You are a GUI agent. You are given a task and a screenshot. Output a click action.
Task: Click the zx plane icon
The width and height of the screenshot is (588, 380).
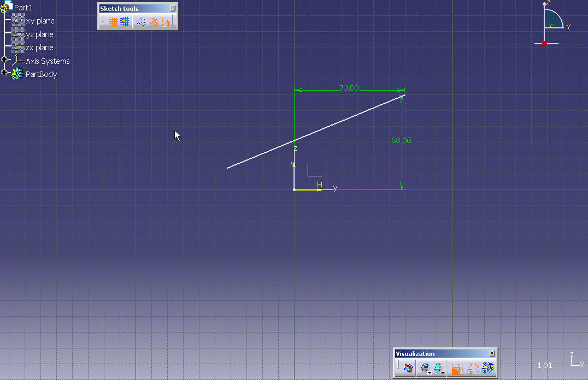tap(17, 47)
